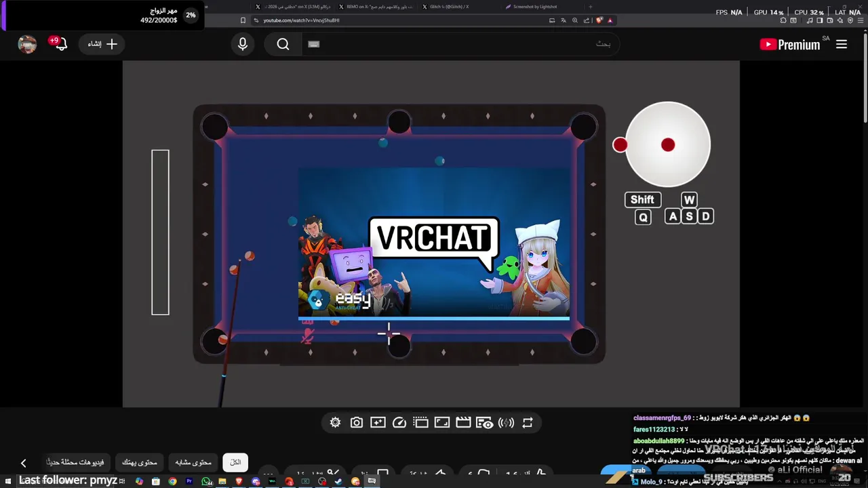868x488 pixels.
Task: Click the translate page icon in address bar
Action: (x=564, y=20)
